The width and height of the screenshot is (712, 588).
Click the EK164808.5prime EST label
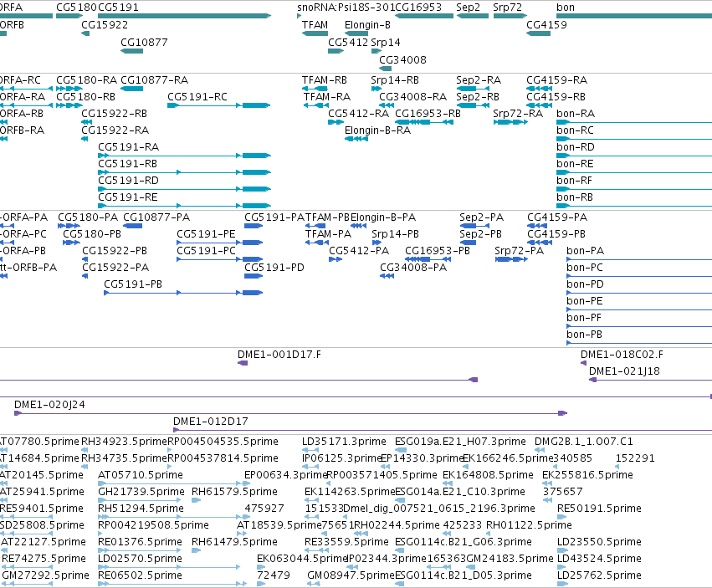coord(488,475)
